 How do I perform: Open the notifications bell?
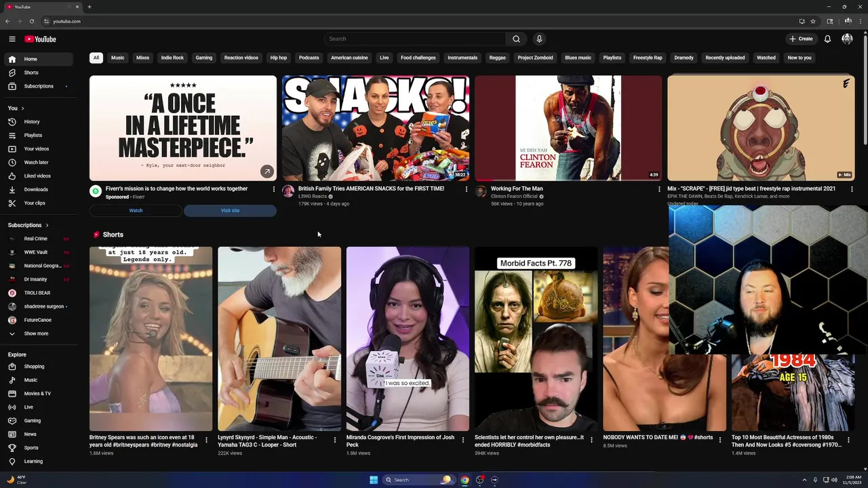point(827,39)
